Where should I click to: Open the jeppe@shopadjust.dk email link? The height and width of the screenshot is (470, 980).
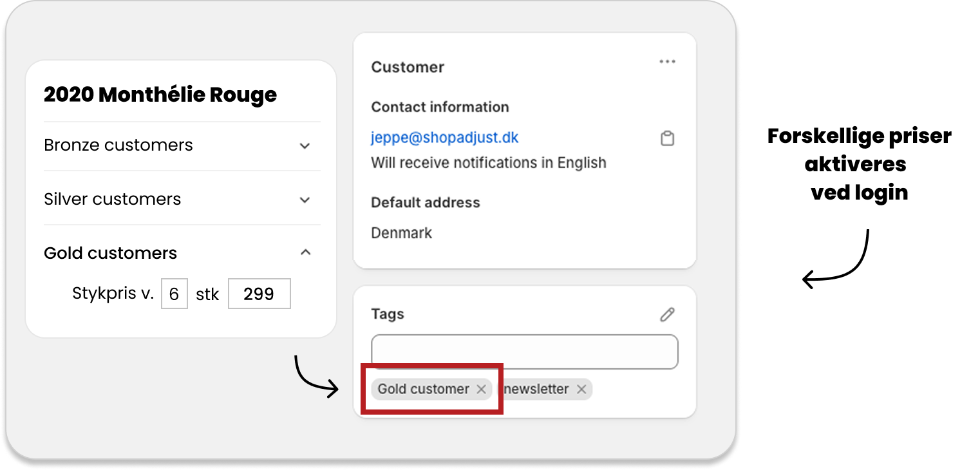tap(444, 138)
